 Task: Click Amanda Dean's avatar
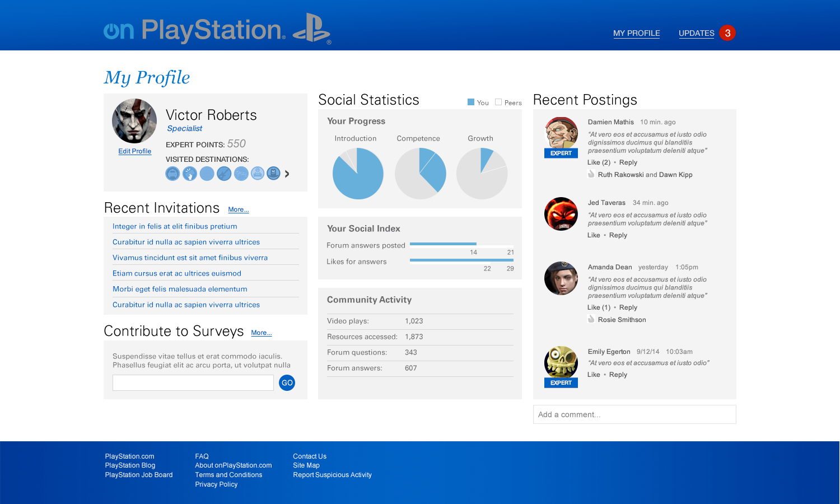[561, 278]
